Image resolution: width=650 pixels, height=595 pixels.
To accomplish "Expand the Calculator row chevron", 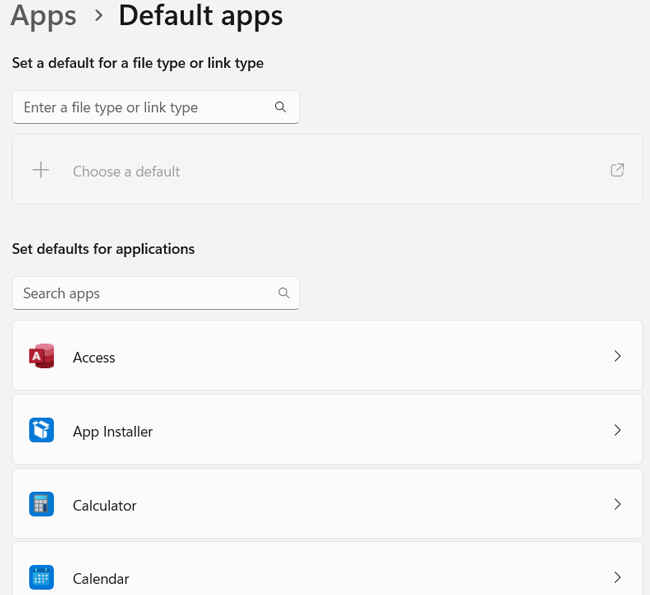I will click(x=617, y=504).
